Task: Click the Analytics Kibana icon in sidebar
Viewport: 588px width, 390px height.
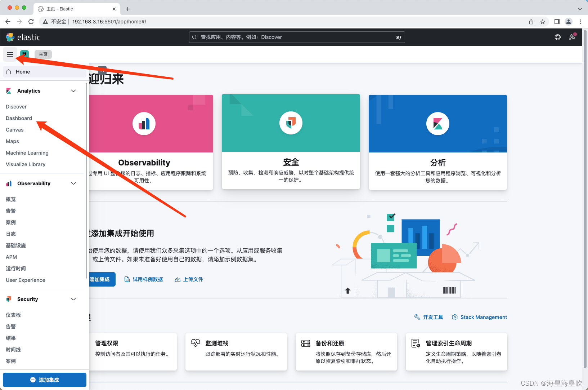Action: [x=9, y=91]
